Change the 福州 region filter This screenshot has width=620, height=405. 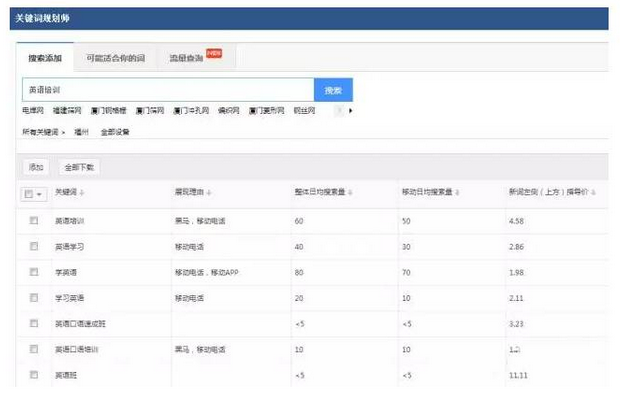[x=81, y=132]
